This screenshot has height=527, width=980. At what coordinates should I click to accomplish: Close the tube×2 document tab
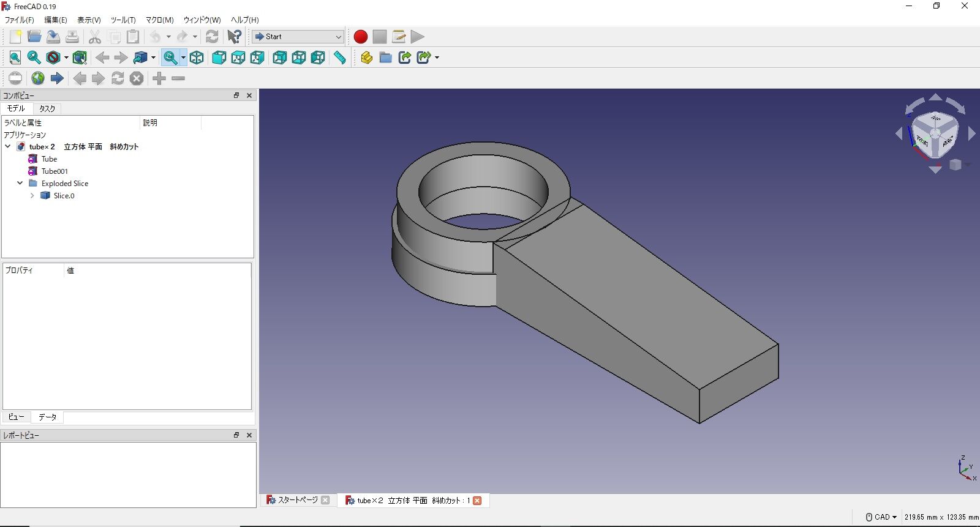tap(477, 501)
